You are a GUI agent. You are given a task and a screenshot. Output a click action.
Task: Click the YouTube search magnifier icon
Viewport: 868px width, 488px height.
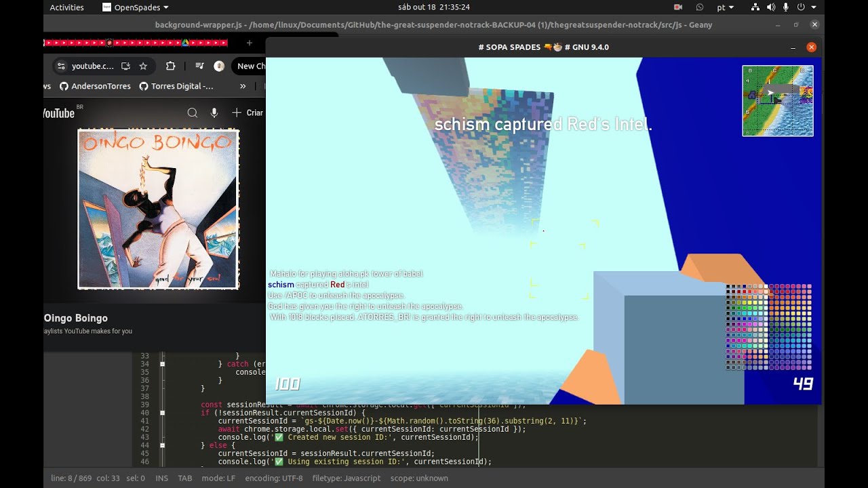click(x=193, y=113)
